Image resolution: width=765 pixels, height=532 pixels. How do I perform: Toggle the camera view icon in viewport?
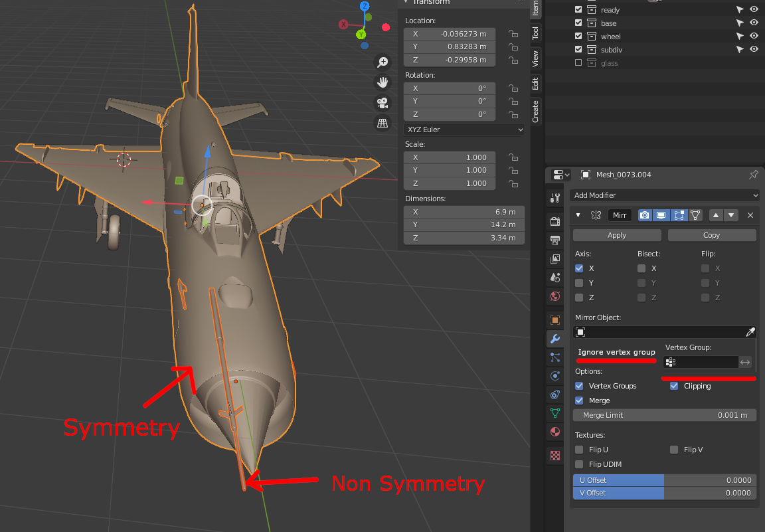coord(382,103)
